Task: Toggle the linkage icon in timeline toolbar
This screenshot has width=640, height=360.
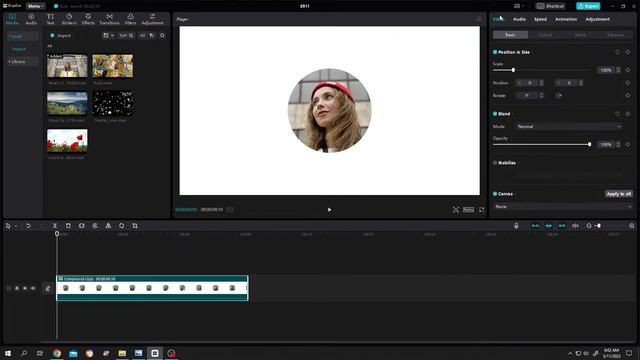Action: click(562, 226)
